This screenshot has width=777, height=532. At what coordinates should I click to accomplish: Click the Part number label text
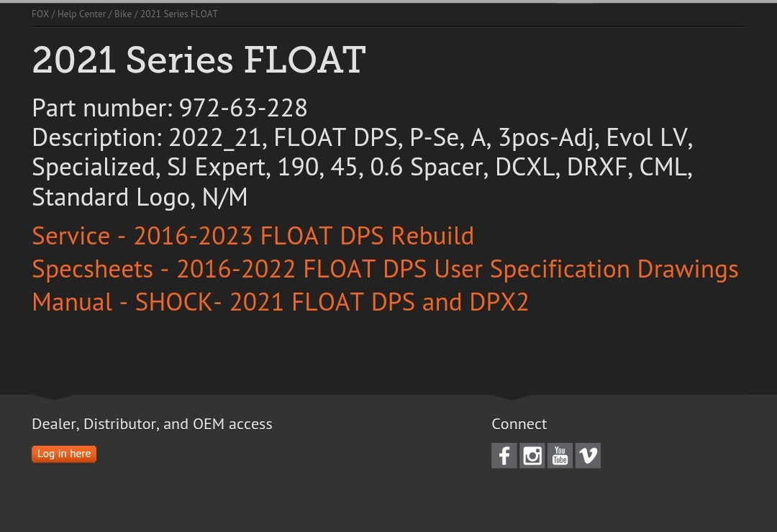coord(102,108)
